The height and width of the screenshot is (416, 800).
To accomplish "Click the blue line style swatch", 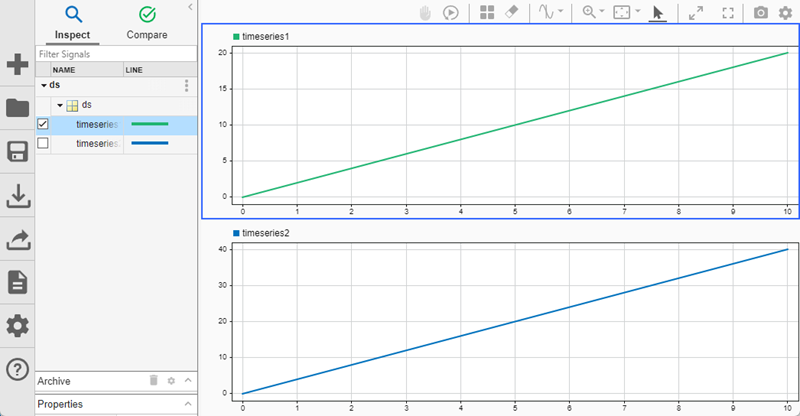I will (150, 143).
